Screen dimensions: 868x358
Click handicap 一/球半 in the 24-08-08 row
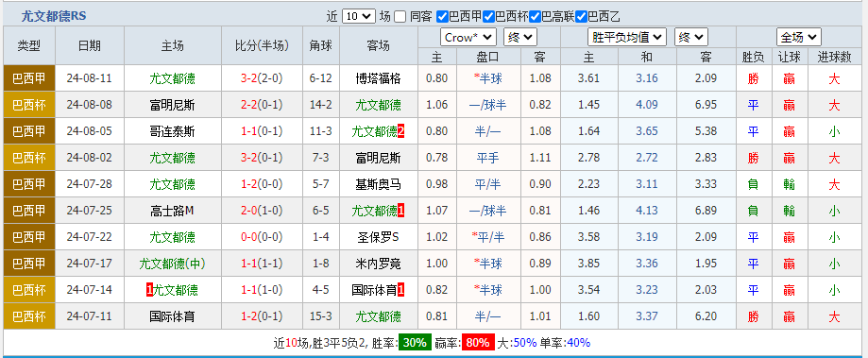(487, 105)
